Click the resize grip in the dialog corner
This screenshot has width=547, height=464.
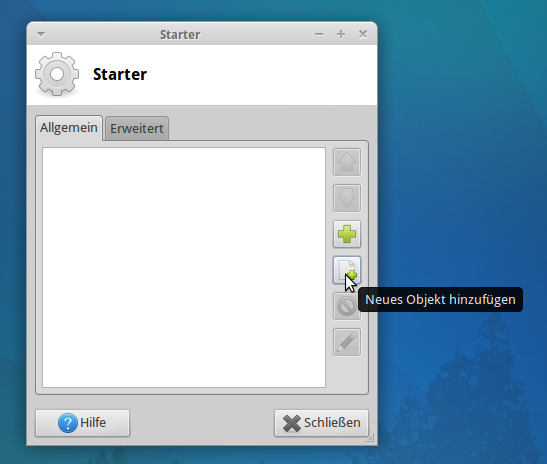tap(370, 438)
